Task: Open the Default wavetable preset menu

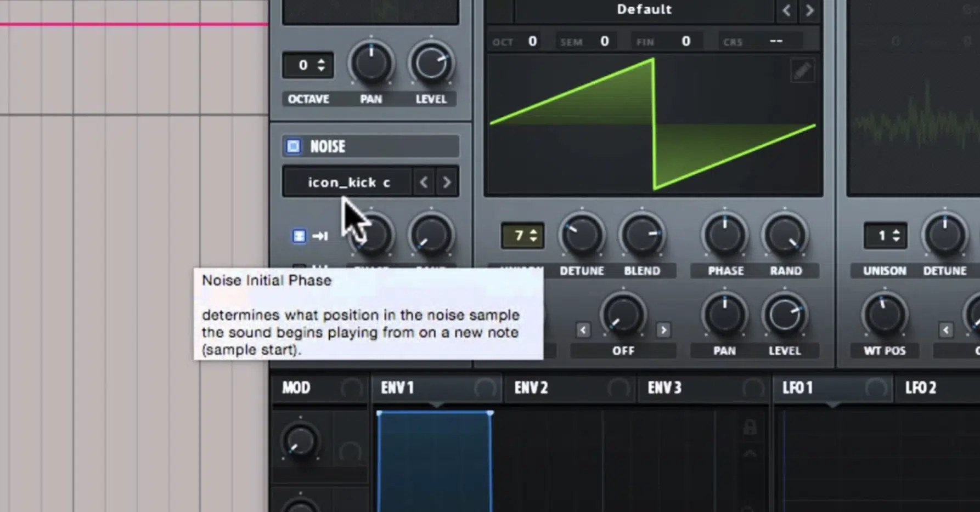Action: point(644,10)
